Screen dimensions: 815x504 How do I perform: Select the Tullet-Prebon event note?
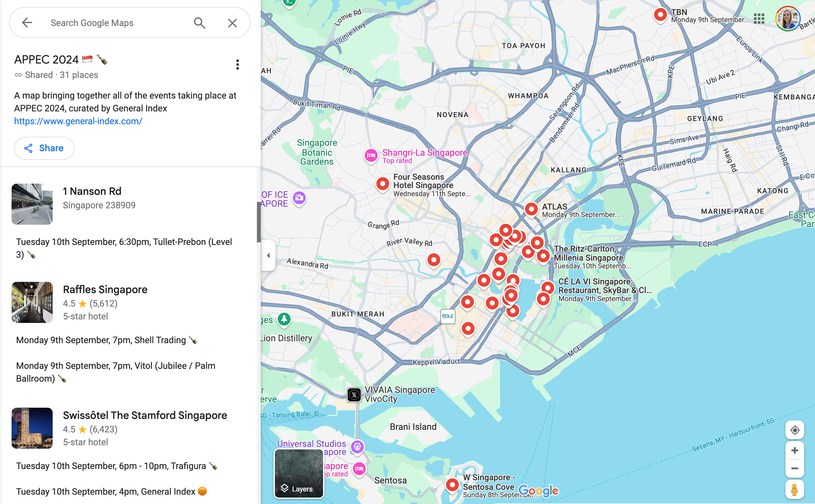point(124,248)
